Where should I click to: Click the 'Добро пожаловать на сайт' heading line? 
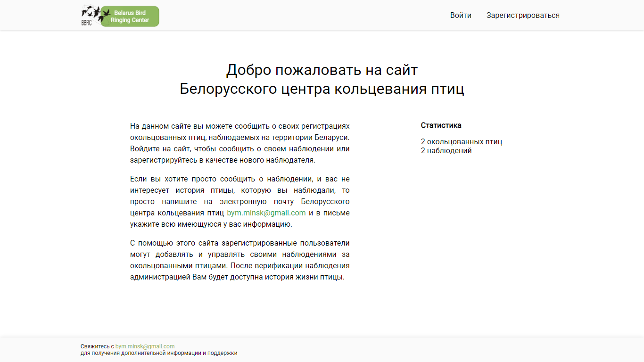[322, 70]
